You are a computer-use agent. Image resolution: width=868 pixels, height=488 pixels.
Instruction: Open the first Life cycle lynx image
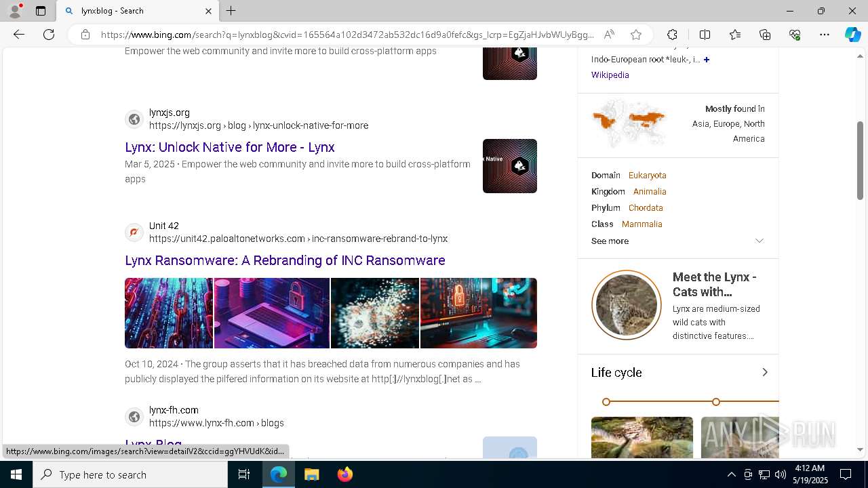(x=642, y=437)
